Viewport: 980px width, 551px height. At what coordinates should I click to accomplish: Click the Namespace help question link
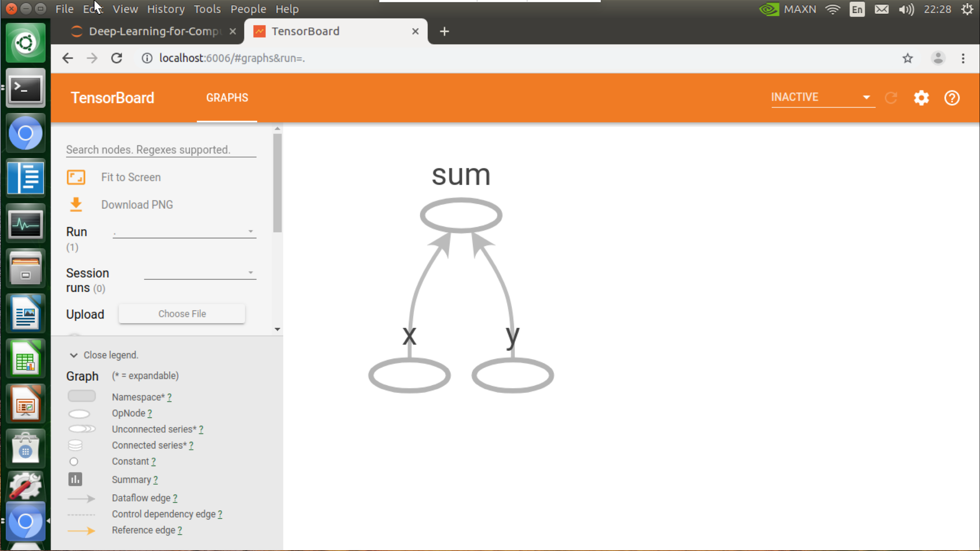click(x=169, y=397)
